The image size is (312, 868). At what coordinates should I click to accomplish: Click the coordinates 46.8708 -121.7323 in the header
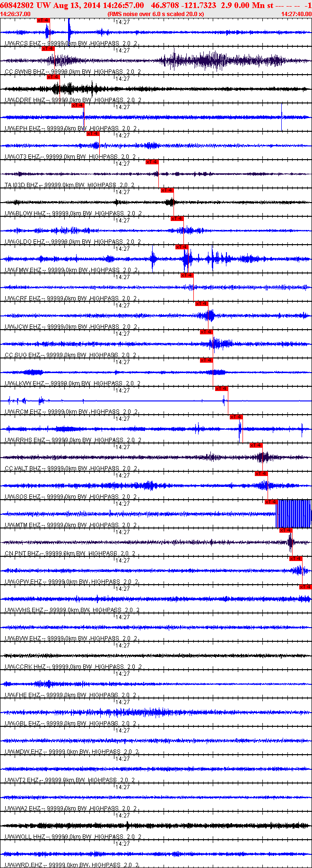[183, 5]
